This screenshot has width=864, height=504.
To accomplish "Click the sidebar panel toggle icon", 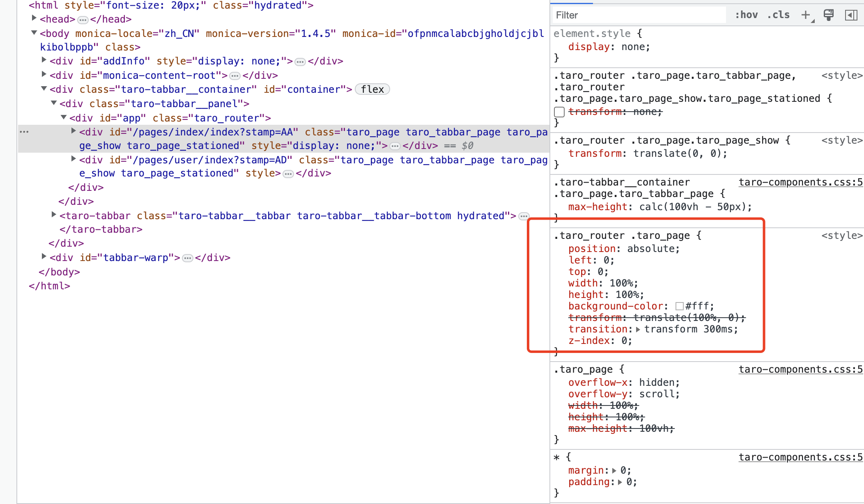I will (x=851, y=15).
